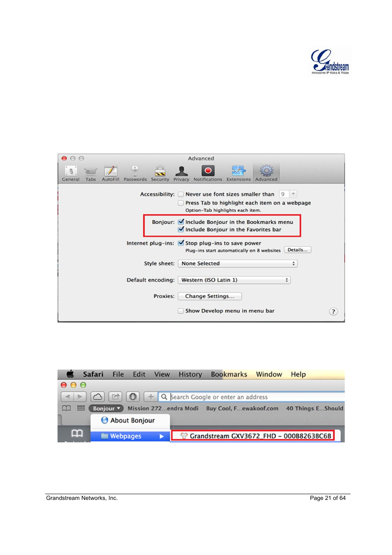Open the Notifications preferences pane

pos(208,173)
